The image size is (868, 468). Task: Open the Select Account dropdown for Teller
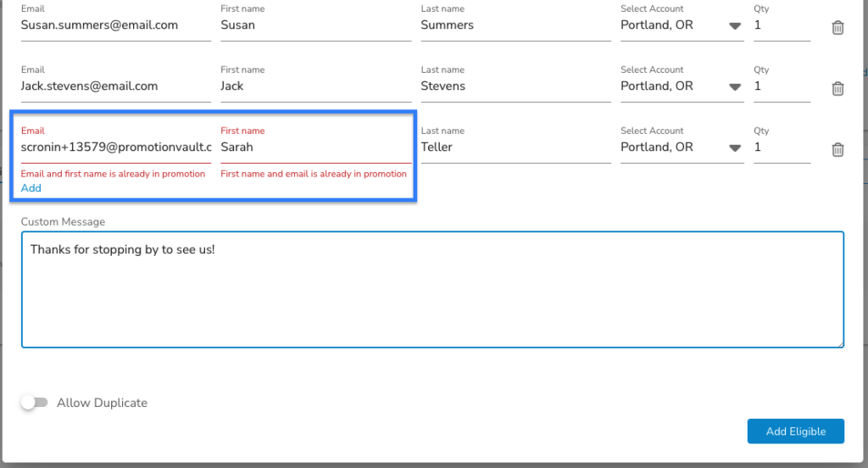pyautogui.click(x=682, y=148)
